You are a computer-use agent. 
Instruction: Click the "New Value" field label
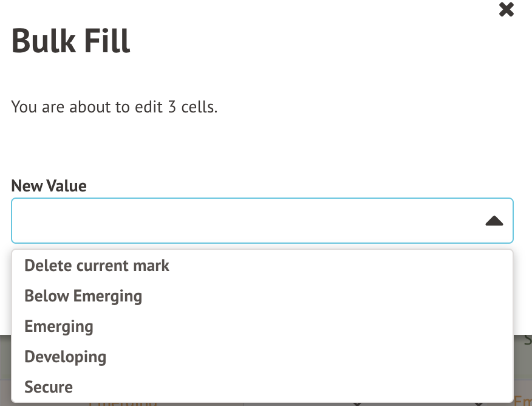(49, 186)
